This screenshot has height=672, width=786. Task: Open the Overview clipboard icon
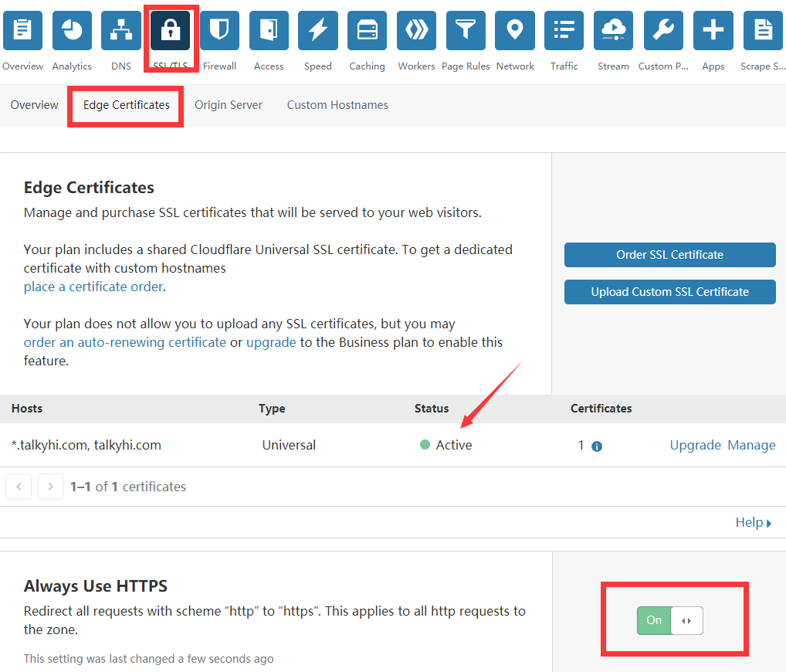[x=22, y=30]
